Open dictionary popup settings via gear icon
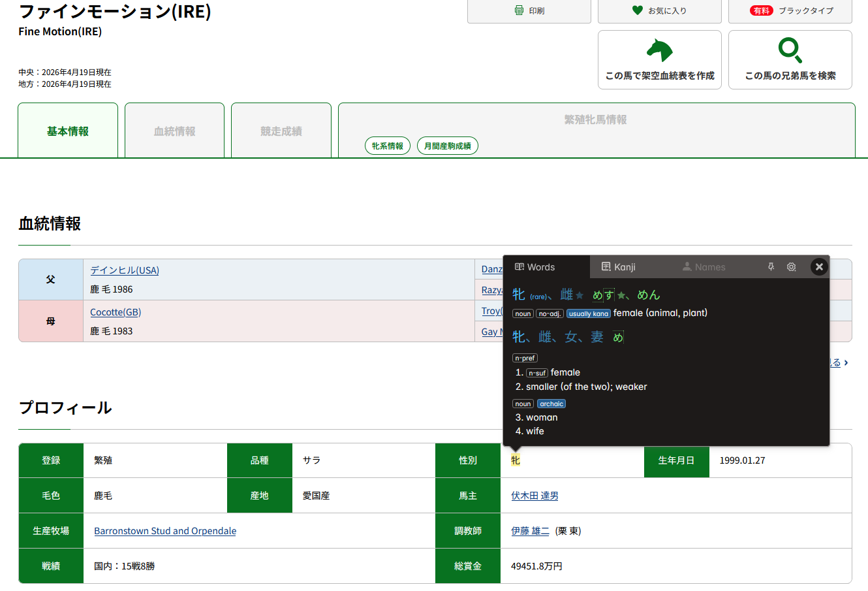868x591 pixels. pyautogui.click(x=791, y=266)
